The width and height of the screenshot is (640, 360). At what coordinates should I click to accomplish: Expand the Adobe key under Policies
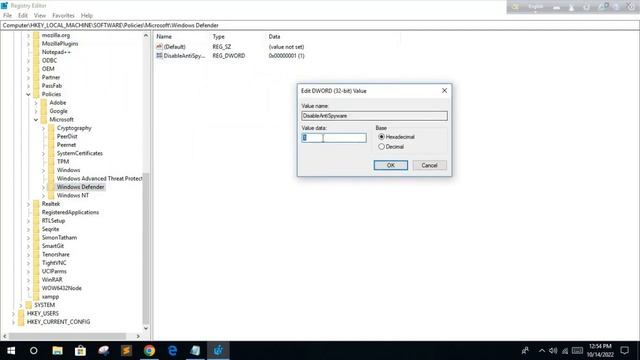click(x=36, y=103)
